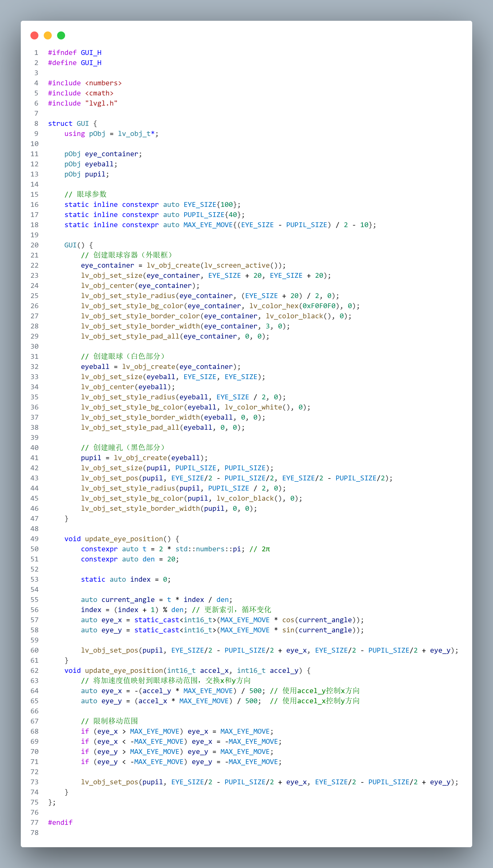Click the '#endif' directive line

(x=60, y=823)
